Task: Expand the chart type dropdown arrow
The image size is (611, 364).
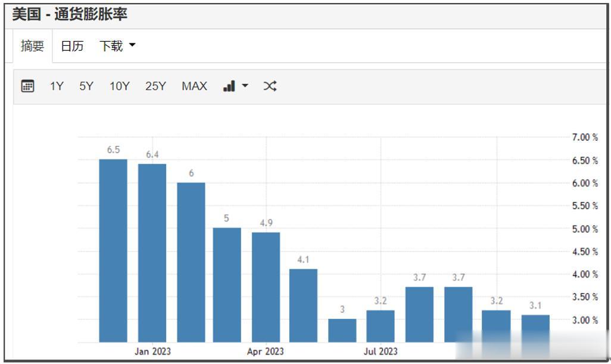Action: pyautogui.click(x=245, y=86)
